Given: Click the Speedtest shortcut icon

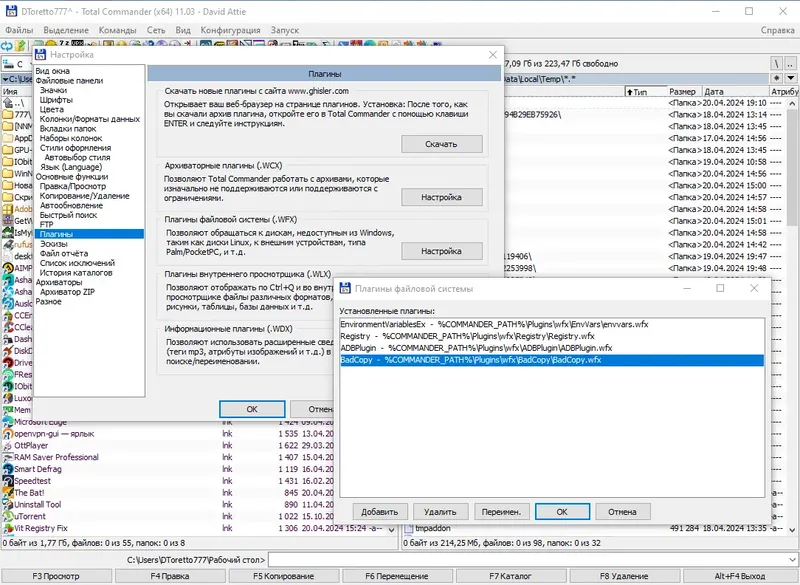Looking at the screenshot, I should click(x=7, y=481).
